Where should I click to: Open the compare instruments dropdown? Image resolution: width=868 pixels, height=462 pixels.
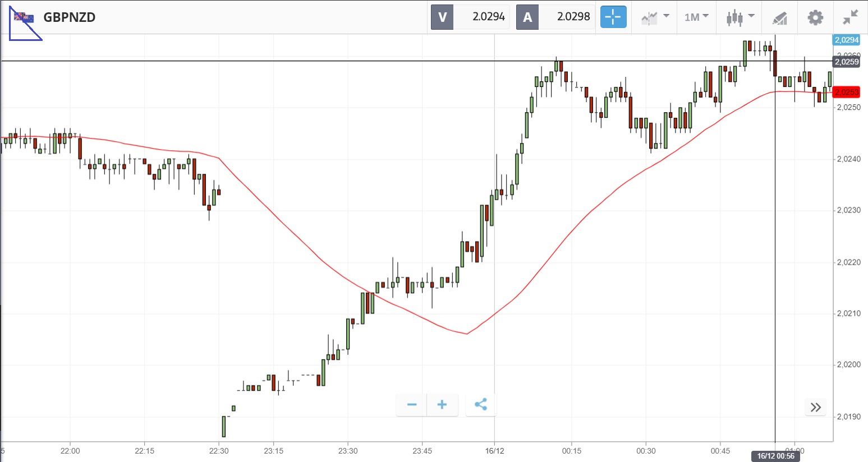[x=654, y=17]
